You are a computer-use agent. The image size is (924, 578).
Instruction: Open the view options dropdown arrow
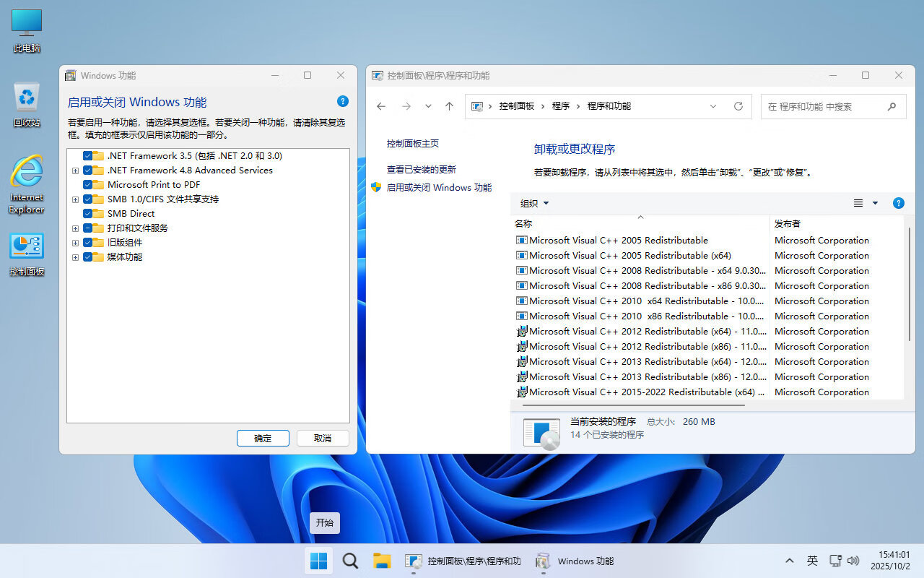(875, 203)
